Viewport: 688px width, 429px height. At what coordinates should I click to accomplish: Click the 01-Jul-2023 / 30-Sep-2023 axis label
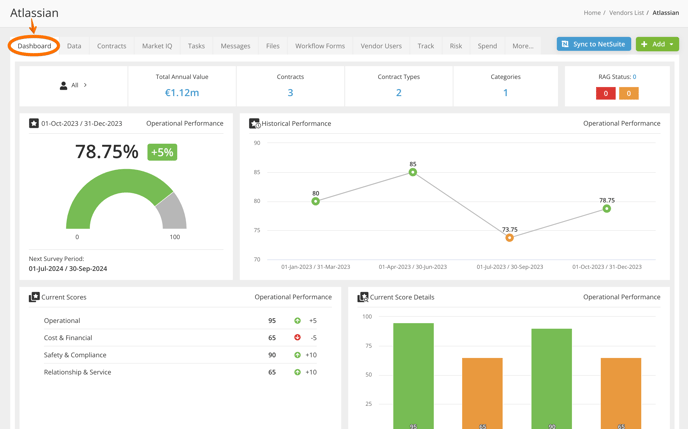[x=510, y=267]
